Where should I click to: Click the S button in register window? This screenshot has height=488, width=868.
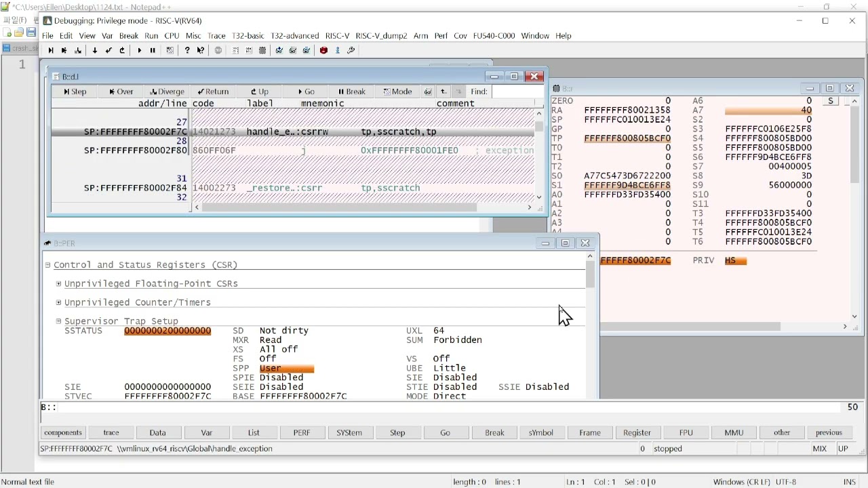tap(831, 101)
